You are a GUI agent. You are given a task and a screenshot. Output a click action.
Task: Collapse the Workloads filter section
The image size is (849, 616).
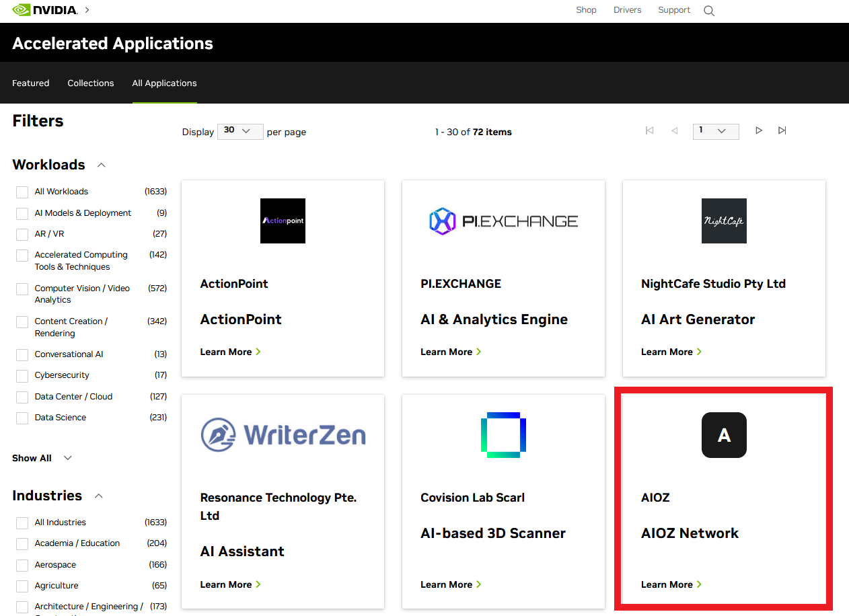(x=102, y=165)
